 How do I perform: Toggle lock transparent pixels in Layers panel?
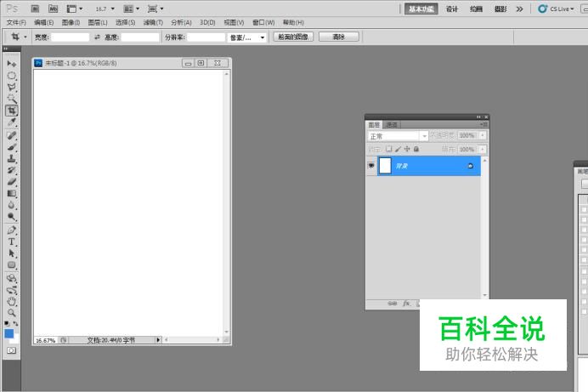click(x=389, y=149)
